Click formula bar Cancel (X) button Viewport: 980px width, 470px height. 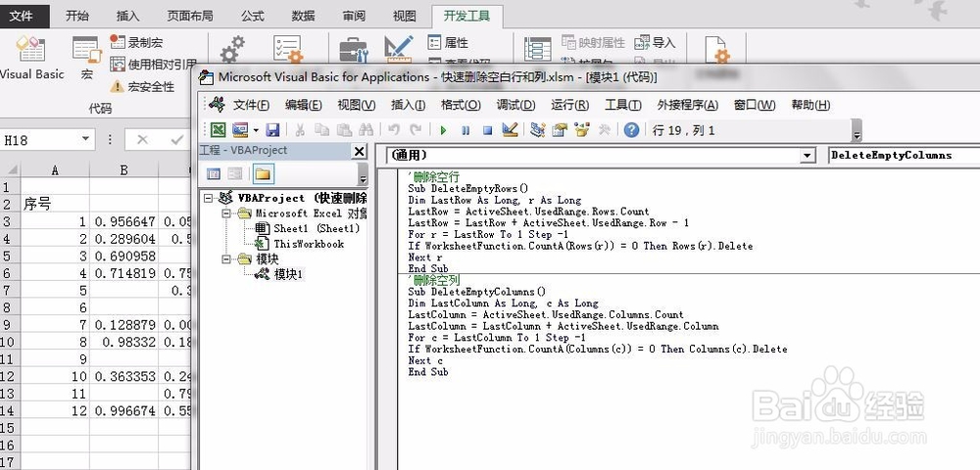click(142, 139)
